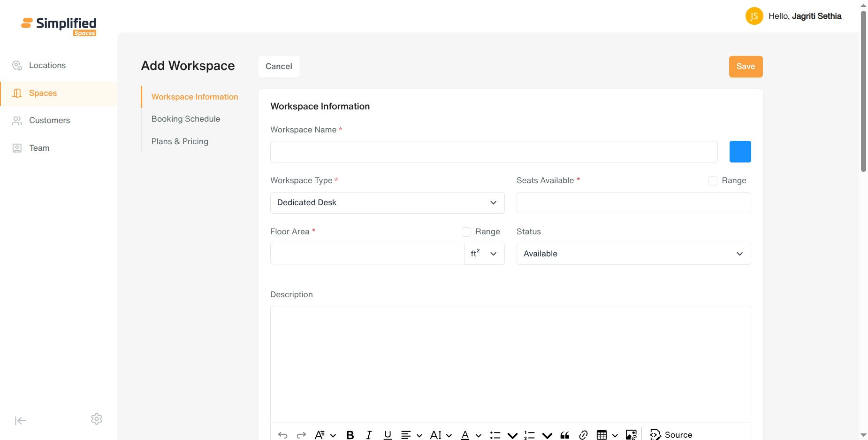Click the Workspace Name input field
868x440 pixels.
click(494, 152)
